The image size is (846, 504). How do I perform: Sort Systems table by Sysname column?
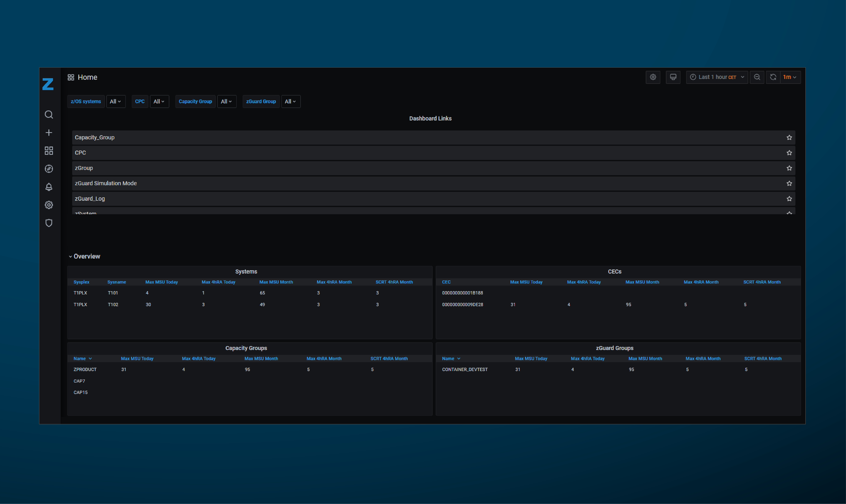click(x=117, y=282)
